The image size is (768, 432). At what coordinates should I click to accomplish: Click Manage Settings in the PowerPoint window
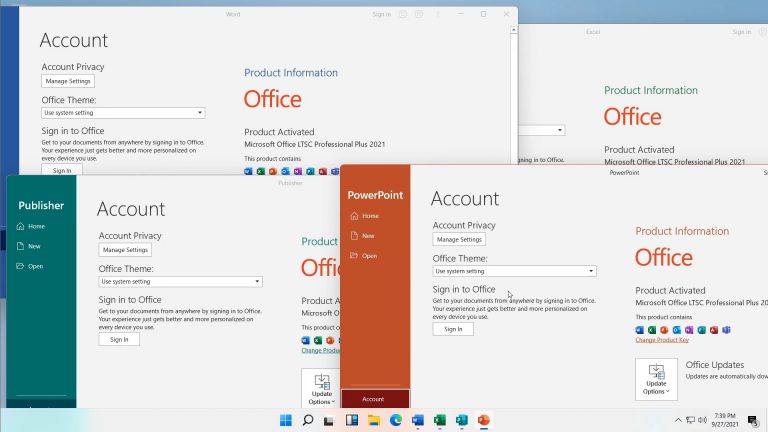[x=459, y=240]
